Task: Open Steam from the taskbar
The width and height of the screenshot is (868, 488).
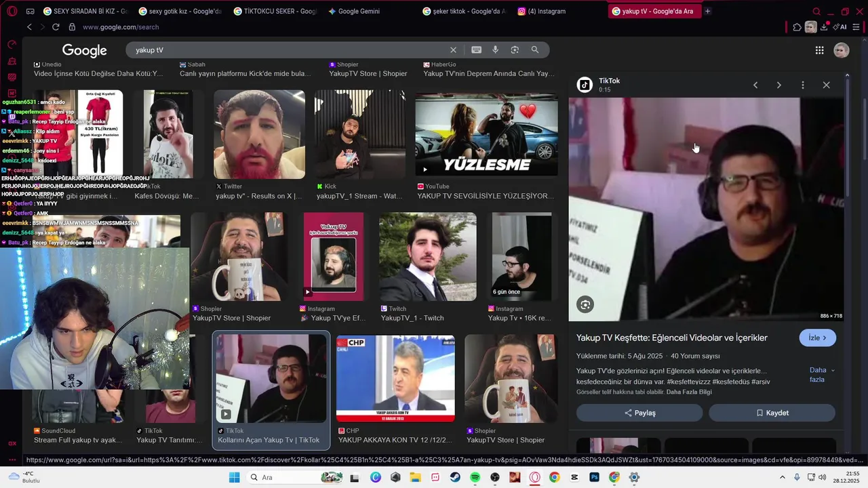Action: click(455, 477)
